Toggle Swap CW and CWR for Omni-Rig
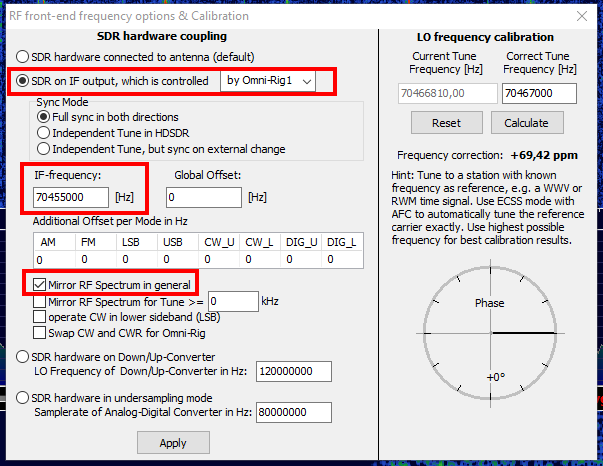Image resolution: width=603 pixels, height=466 pixels. pos(40,333)
